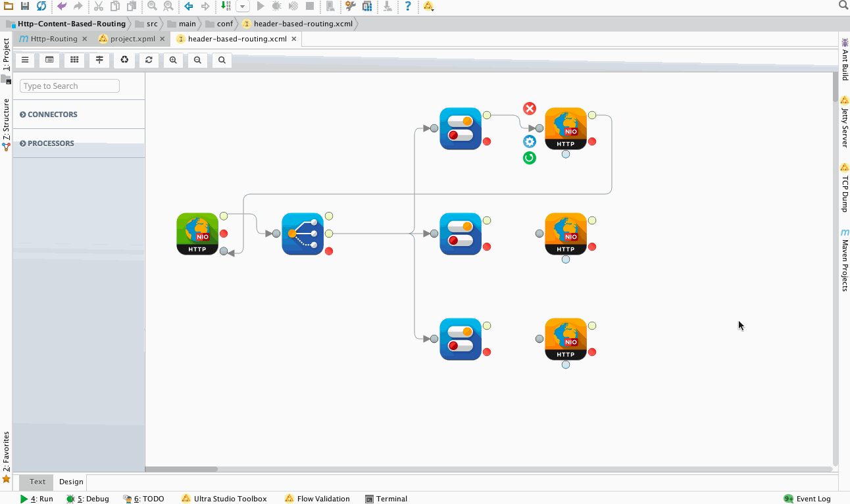Viewport: 850px width, 504px height.
Task: Click the Paste clipboard icon
Action: [132, 6]
